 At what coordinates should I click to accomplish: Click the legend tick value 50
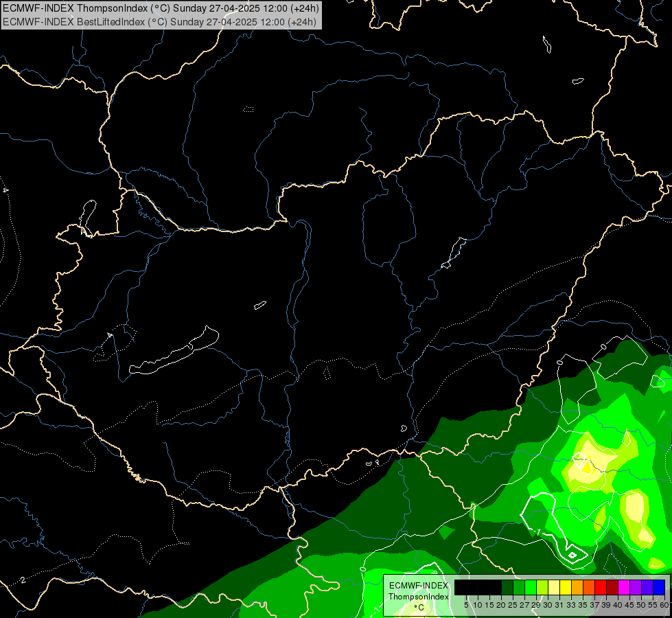(x=640, y=605)
